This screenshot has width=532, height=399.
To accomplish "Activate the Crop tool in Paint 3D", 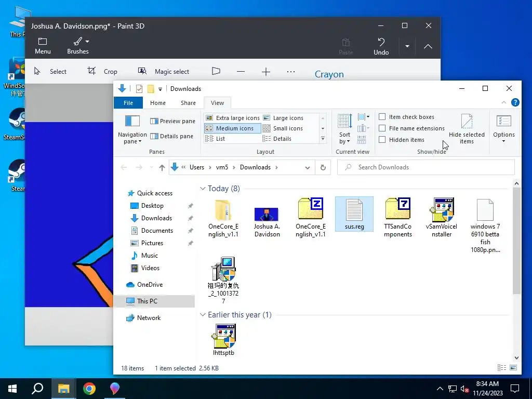I will [102, 71].
